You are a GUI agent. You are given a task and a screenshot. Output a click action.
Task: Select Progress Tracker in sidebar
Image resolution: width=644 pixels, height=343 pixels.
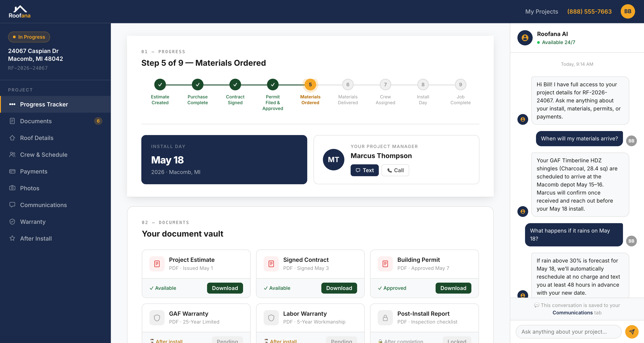(x=55, y=104)
